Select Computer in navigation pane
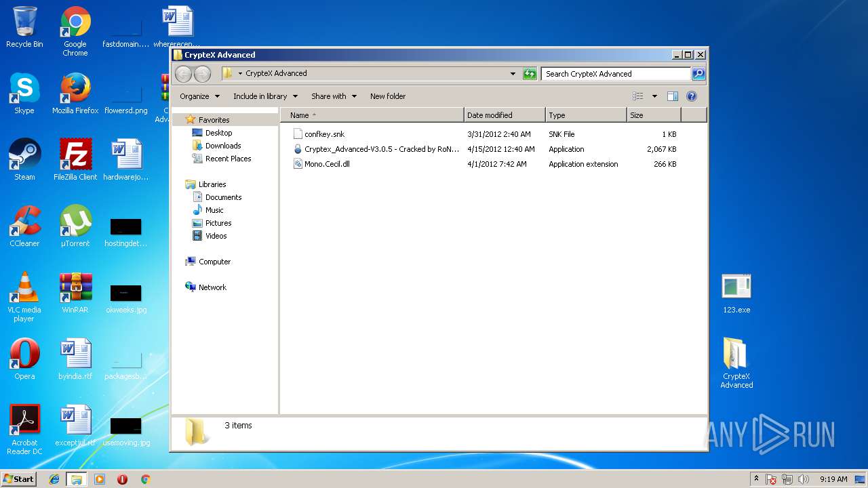 214,262
